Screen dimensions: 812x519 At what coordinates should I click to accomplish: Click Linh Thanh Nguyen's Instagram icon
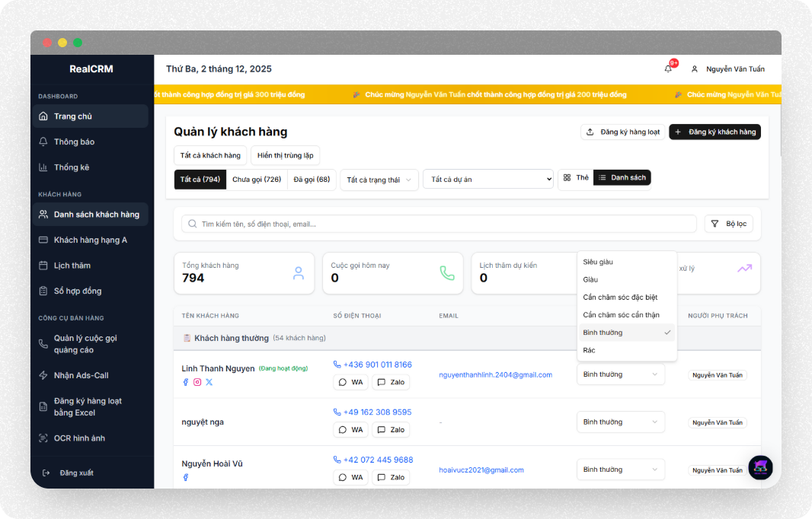(x=197, y=382)
